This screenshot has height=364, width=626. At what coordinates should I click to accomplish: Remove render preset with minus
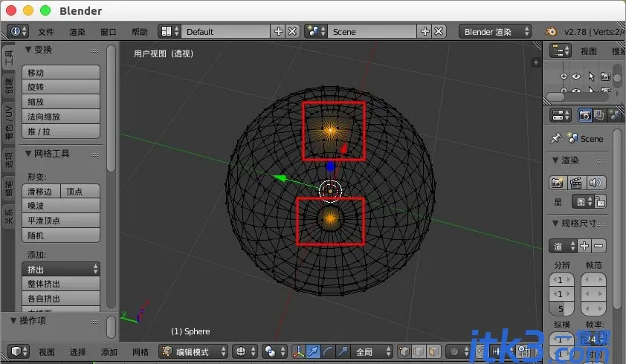point(598,246)
